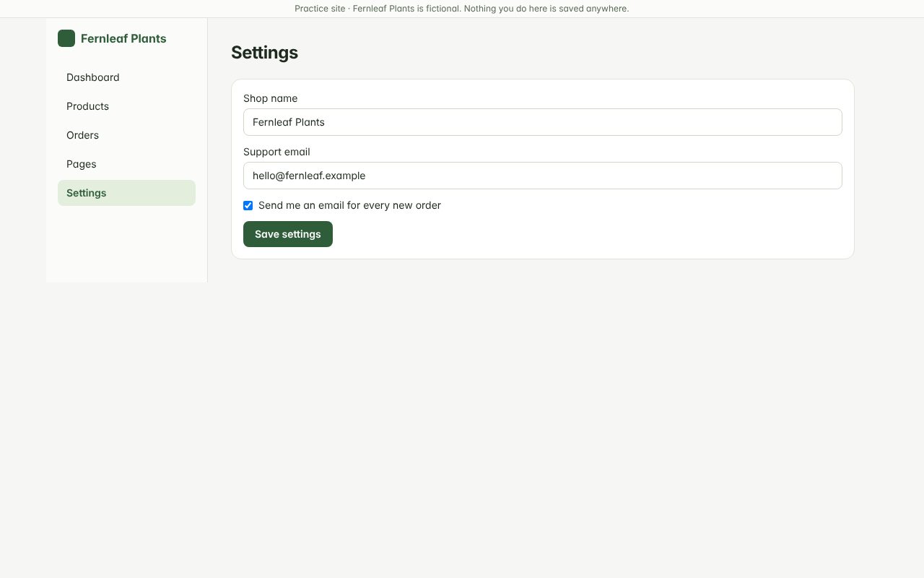Open the Dashboard page in sidebar
The height and width of the screenshot is (578, 924).
tap(126, 77)
